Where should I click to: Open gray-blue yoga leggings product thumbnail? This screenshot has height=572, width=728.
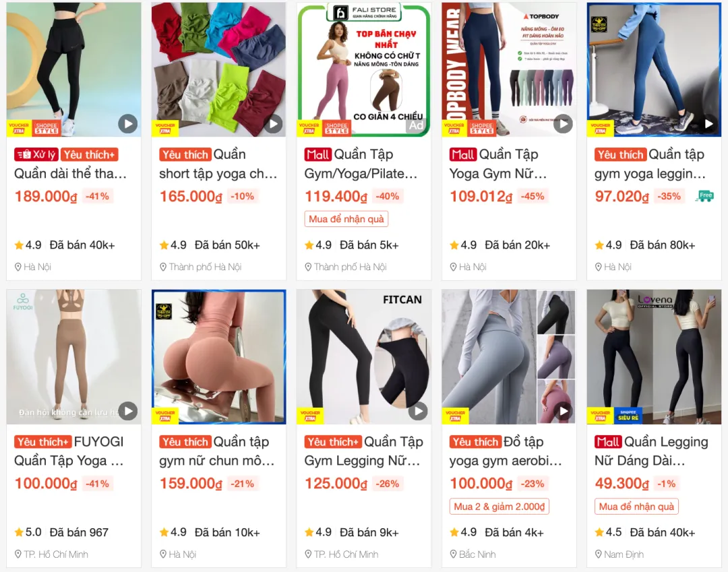point(509,357)
